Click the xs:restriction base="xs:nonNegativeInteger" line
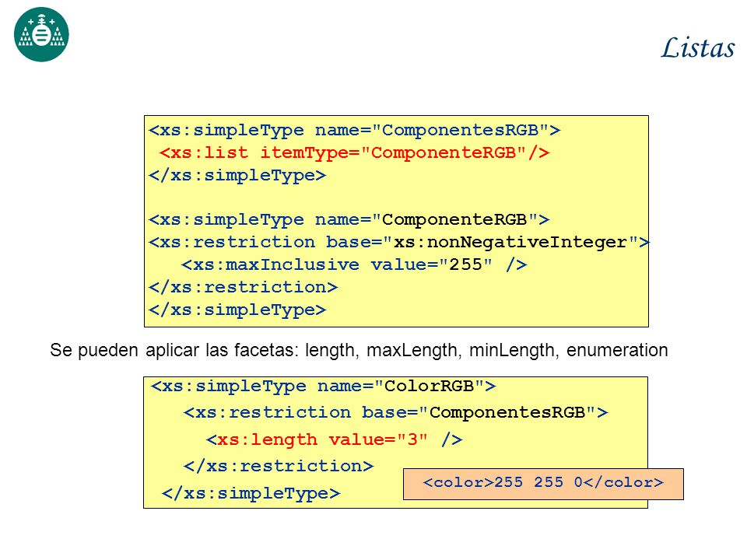 398,243
